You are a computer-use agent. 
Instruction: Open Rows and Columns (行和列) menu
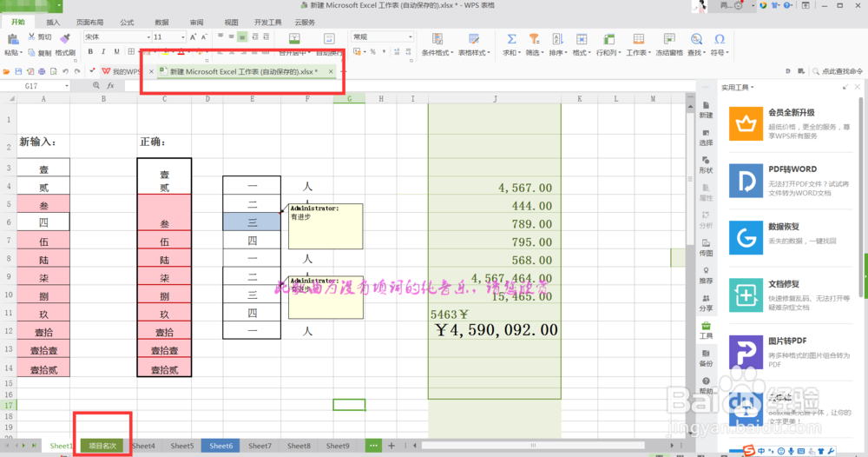(x=609, y=45)
